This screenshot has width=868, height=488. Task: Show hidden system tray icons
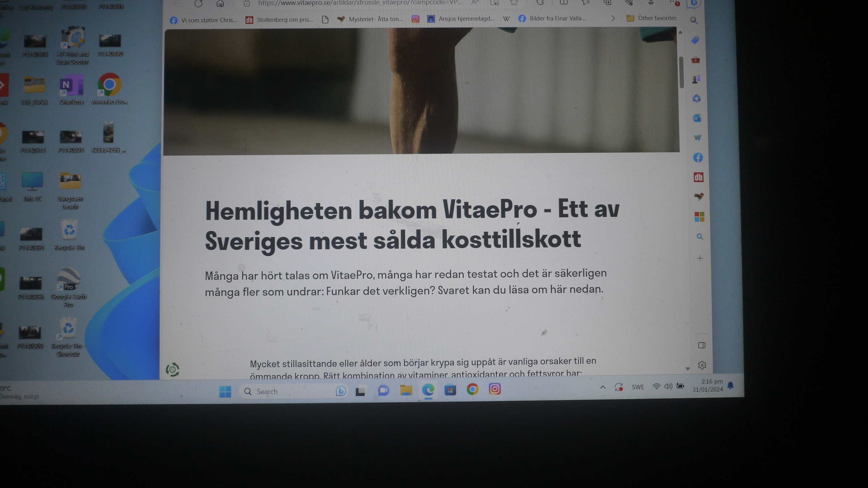(603, 387)
